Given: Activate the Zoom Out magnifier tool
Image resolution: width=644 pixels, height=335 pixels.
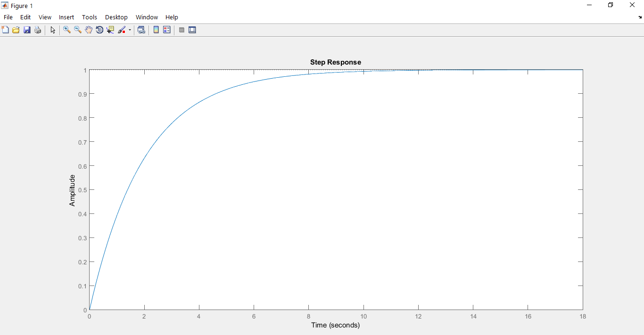Looking at the screenshot, I should coord(78,30).
